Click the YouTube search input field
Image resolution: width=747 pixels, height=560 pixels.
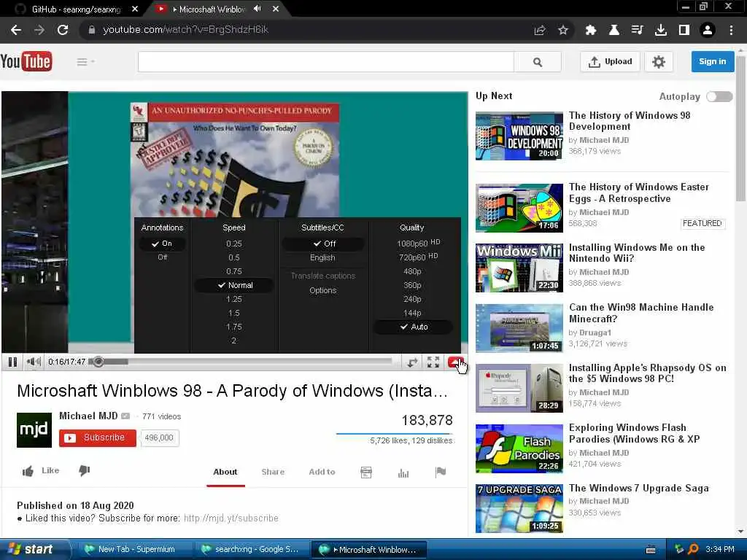pyautogui.click(x=326, y=62)
